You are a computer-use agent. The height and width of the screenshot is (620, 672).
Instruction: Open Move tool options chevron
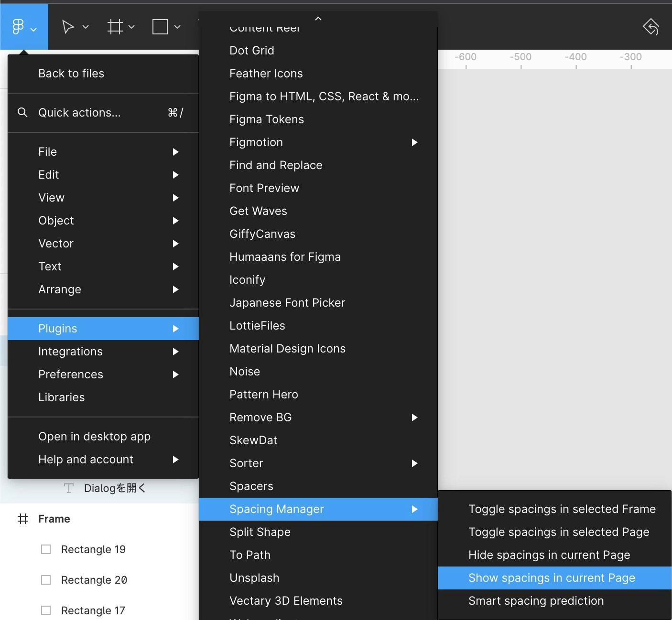tap(86, 27)
